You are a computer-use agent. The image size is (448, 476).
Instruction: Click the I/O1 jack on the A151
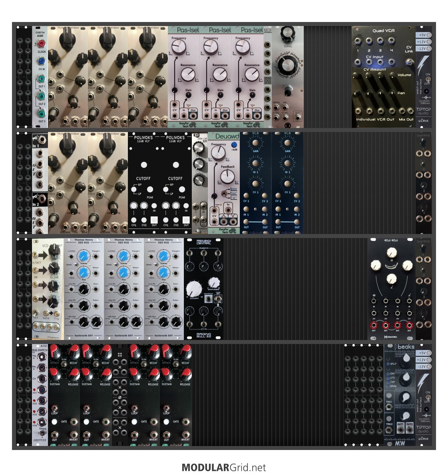(42, 390)
